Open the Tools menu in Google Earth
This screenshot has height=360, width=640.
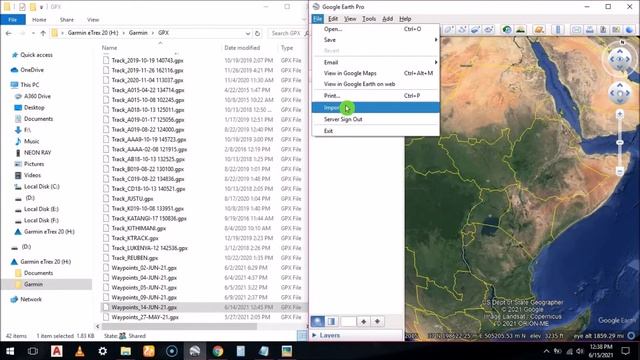point(369,19)
